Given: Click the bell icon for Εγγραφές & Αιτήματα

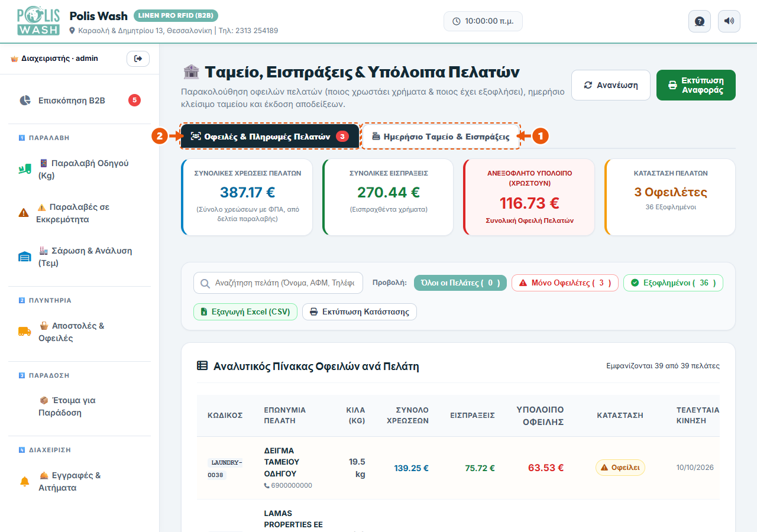Looking at the screenshot, I should 24,482.
